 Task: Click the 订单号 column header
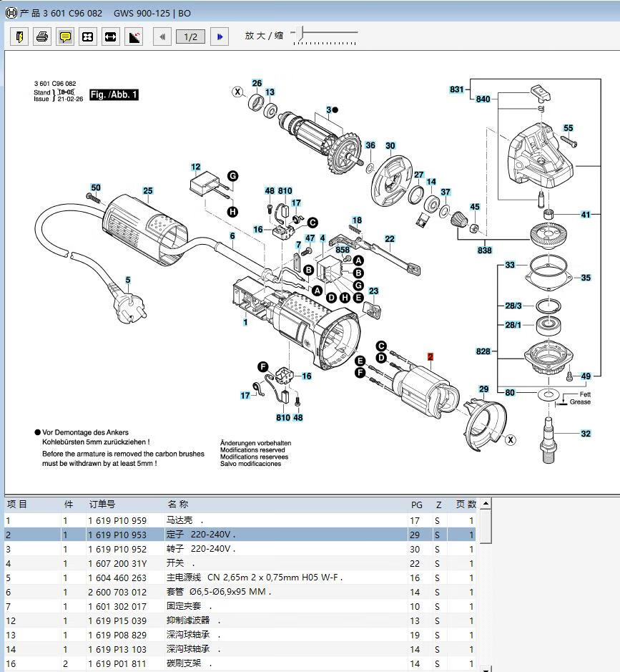point(102,505)
